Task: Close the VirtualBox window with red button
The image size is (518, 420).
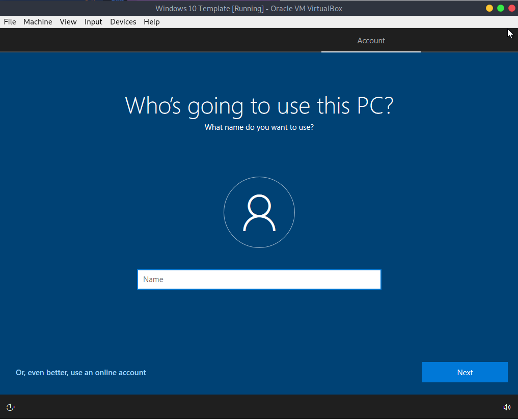Action: [x=512, y=8]
